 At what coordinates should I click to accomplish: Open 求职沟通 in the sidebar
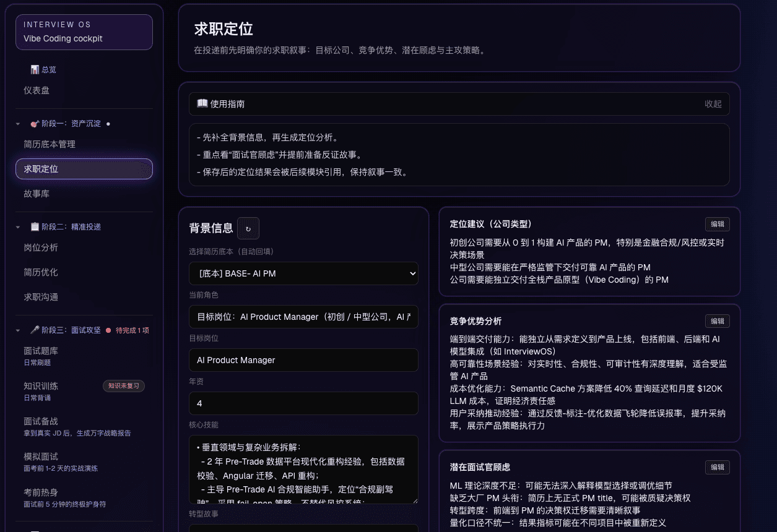pyautogui.click(x=84, y=297)
